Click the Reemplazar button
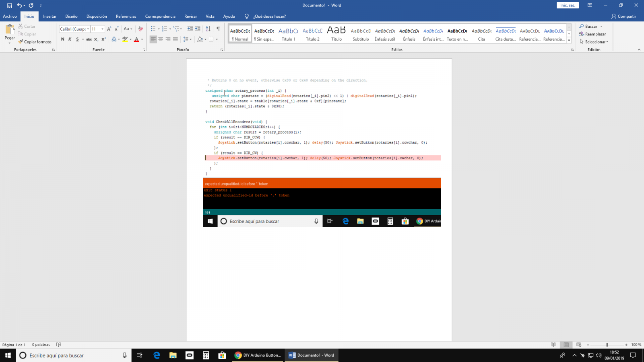Image resolution: width=644 pixels, height=362 pixels. 592,34
